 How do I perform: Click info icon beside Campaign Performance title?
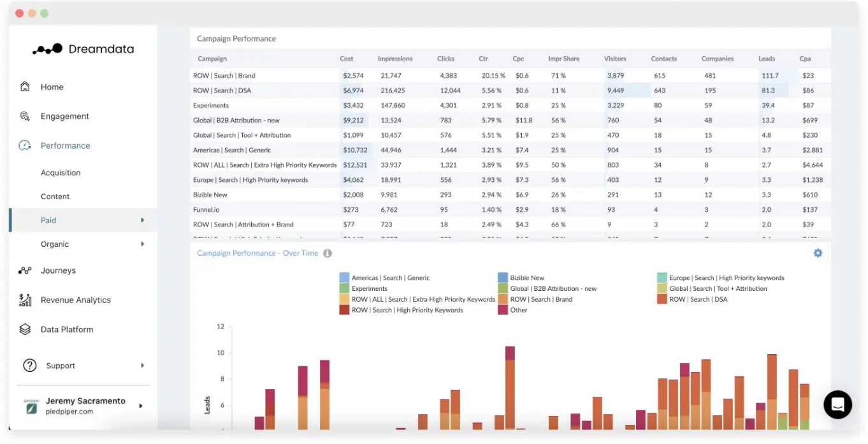[x=328, y=253]
